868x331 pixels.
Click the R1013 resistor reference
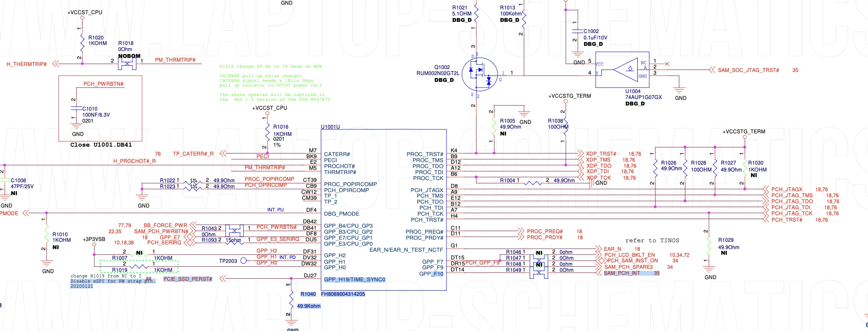(507, 8)
